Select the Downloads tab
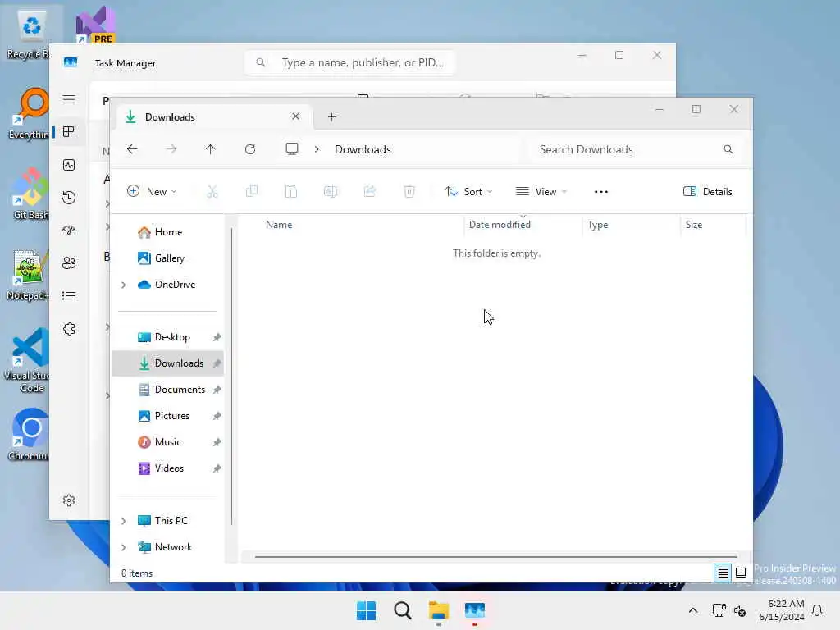This screenshot has height=630, width=840. click(214, 116)
